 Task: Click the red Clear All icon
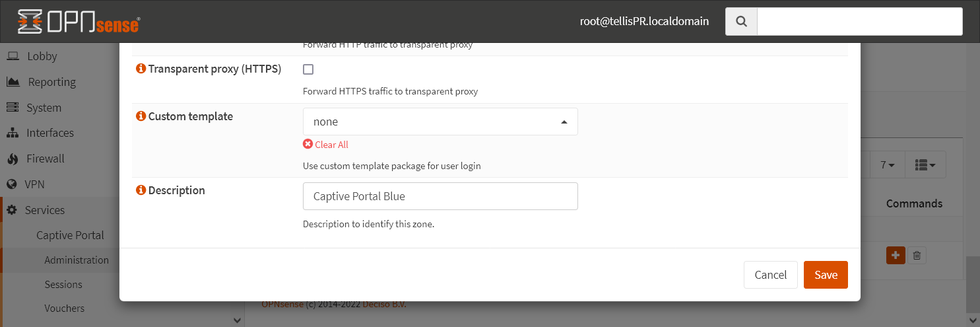pos(308,145)
